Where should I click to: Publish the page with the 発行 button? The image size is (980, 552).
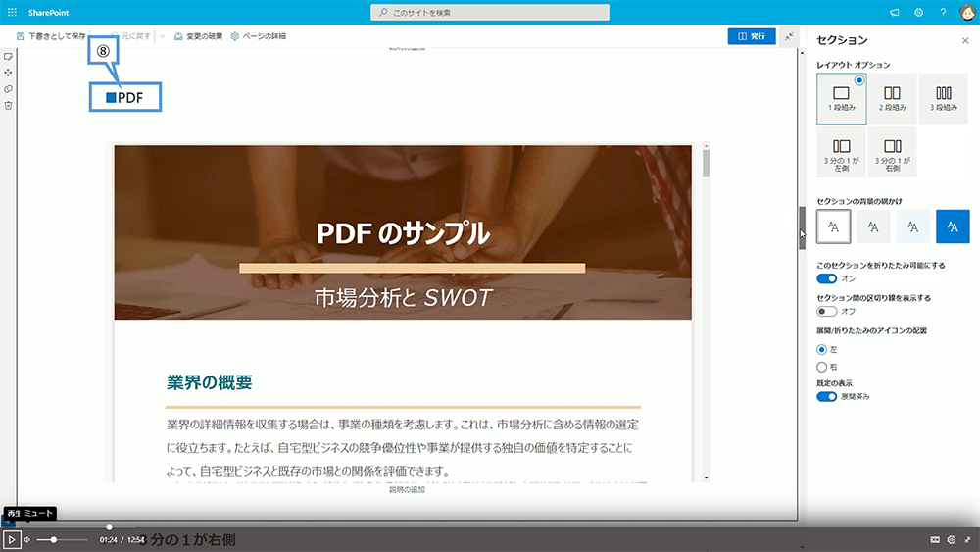752,36
